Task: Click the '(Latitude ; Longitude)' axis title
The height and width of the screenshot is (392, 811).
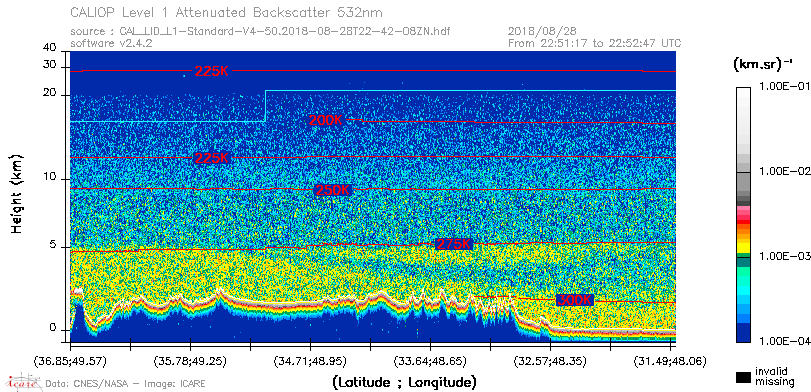Action: [x=404, y=383]
